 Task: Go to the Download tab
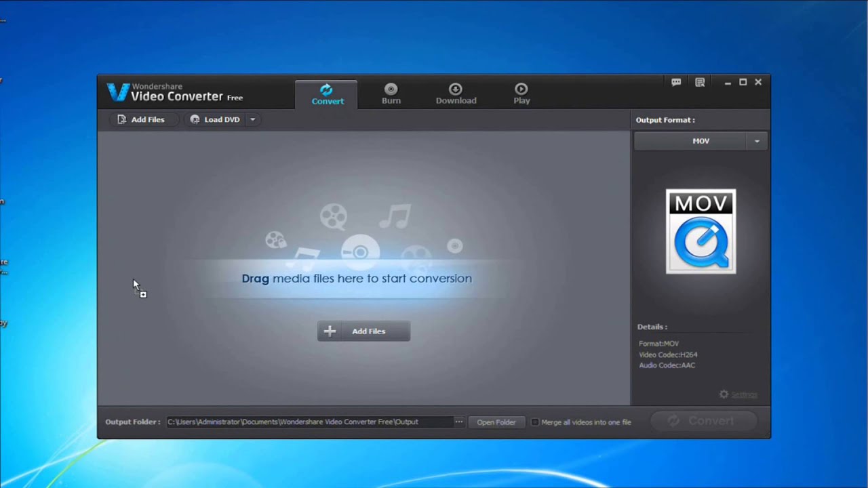456,94
